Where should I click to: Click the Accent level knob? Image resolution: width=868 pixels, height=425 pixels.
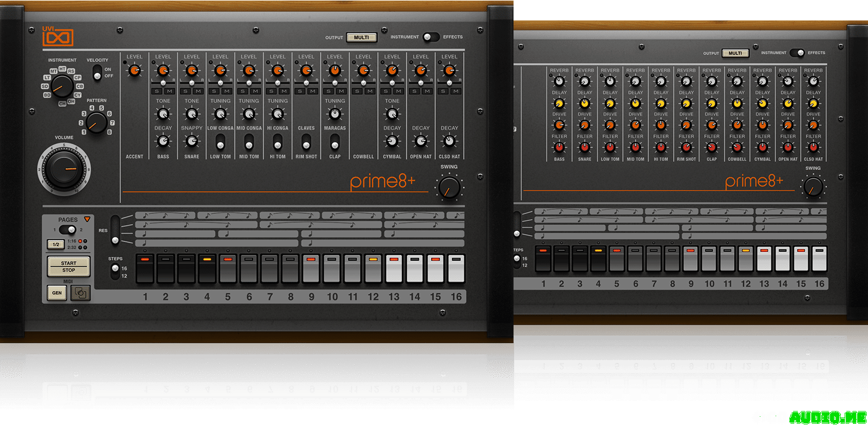tap(135, 71)
